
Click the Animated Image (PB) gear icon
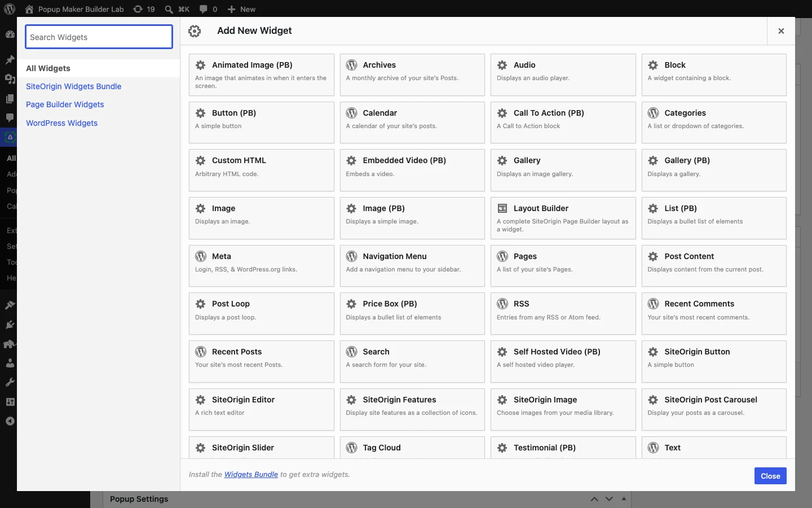click(200, 65)
